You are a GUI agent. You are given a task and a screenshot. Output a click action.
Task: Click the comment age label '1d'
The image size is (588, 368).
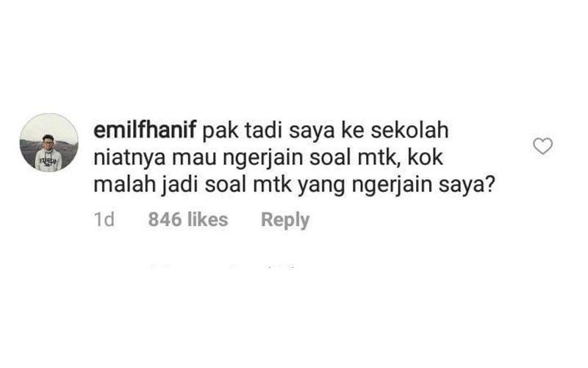click(x=104, y=219)
